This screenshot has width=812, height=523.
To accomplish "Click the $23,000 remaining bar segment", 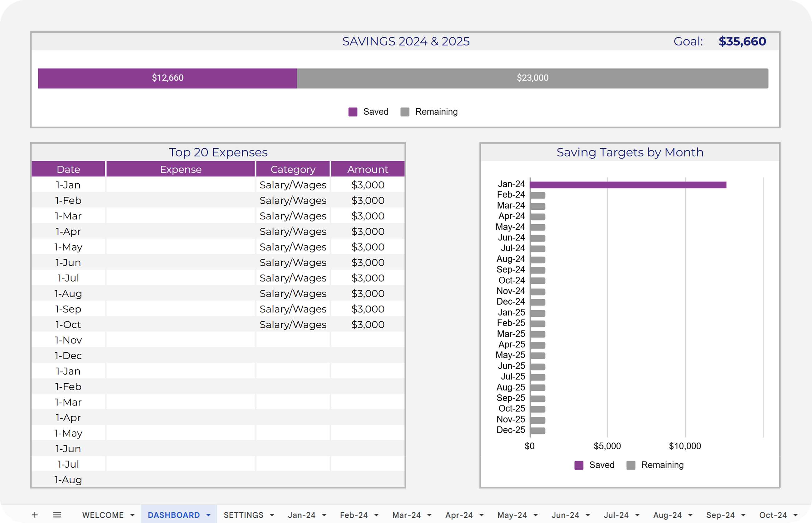I will point(532,78).
